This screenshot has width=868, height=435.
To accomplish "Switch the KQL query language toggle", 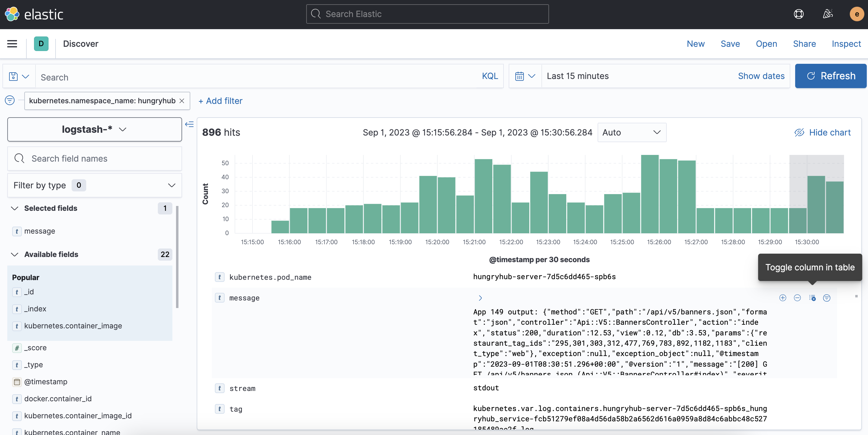I will (x=490, y=76).
